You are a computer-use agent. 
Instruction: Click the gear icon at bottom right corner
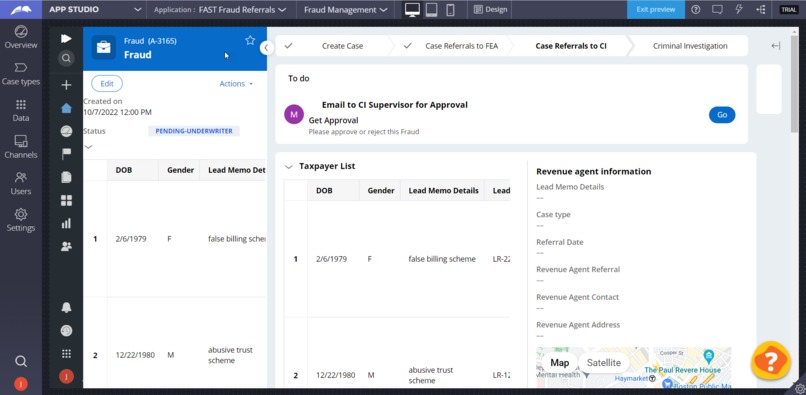pyautogui.click(x=799, y=388)
